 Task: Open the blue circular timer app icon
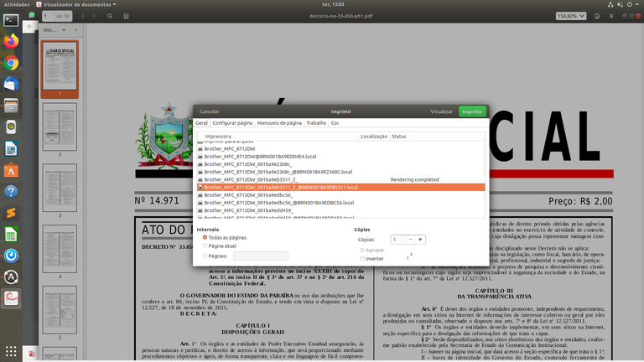click(11, 256)
